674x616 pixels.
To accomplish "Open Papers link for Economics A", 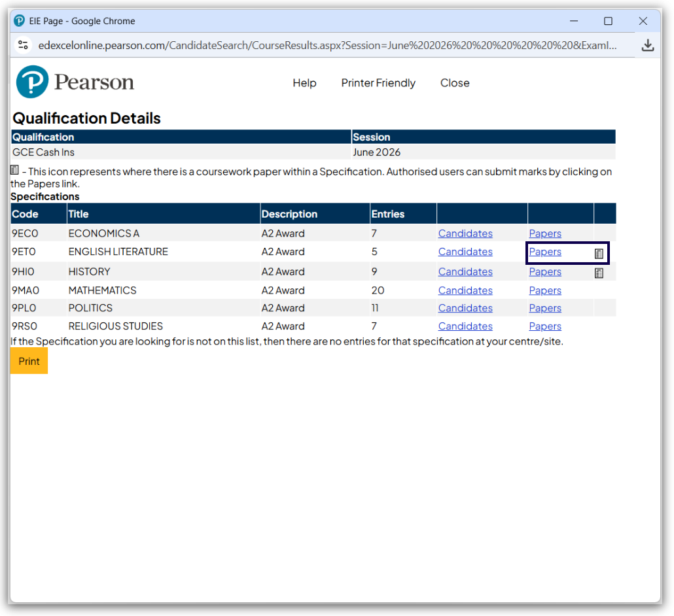I will [x=545, y=233].
